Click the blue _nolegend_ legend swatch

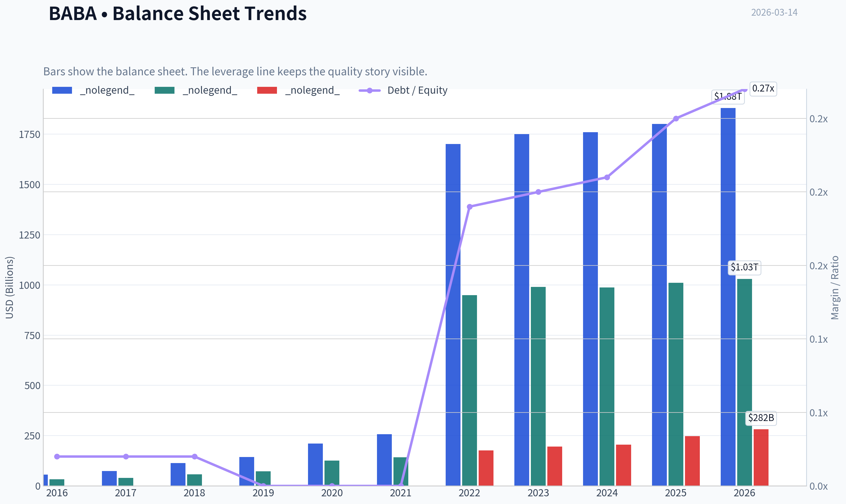[x=62, y=90]
